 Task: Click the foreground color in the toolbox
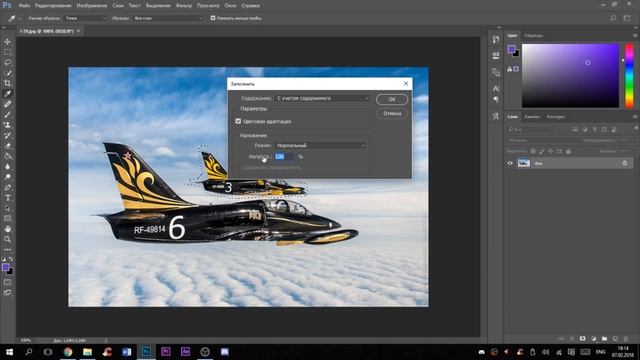pyautogui.click(x=5, y=267)
